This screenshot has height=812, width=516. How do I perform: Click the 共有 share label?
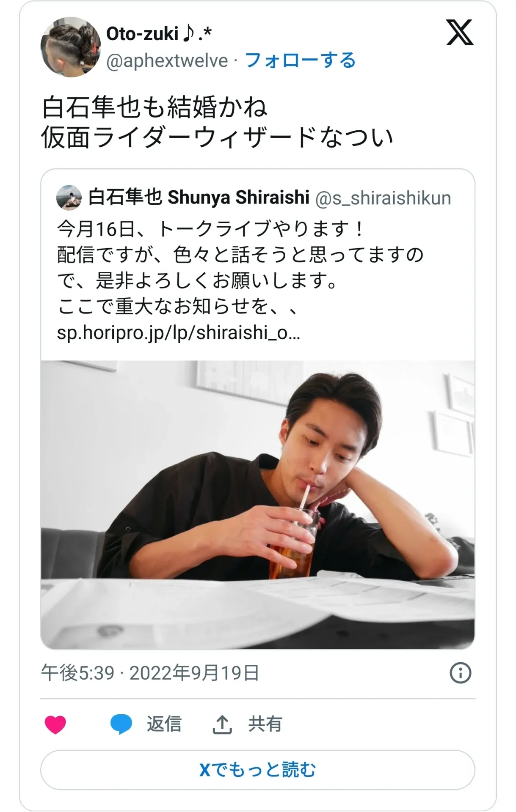click(x=265, y=724)
